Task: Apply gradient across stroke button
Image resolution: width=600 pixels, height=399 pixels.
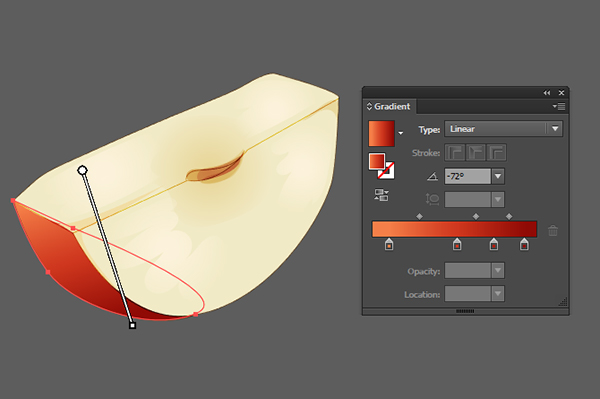Action: pyautogui.click(x=496, y=153)
